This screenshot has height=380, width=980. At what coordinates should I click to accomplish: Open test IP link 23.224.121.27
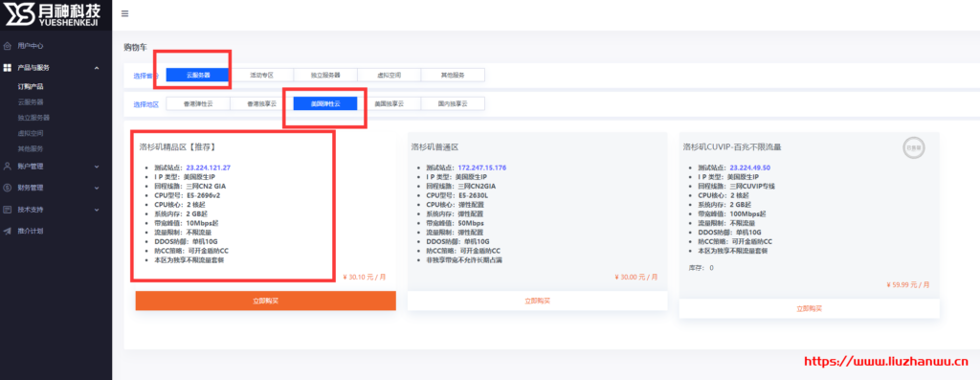[x=209, y=168]
